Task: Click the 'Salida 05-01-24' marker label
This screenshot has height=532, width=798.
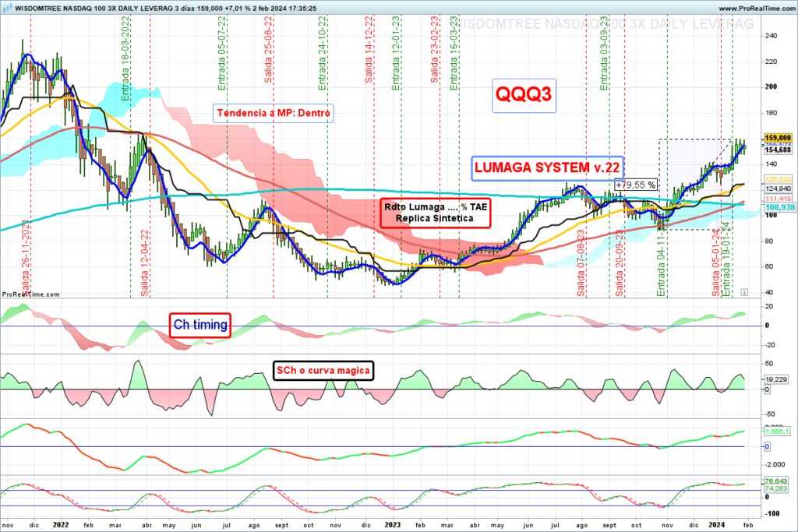Action: [716, 263]
